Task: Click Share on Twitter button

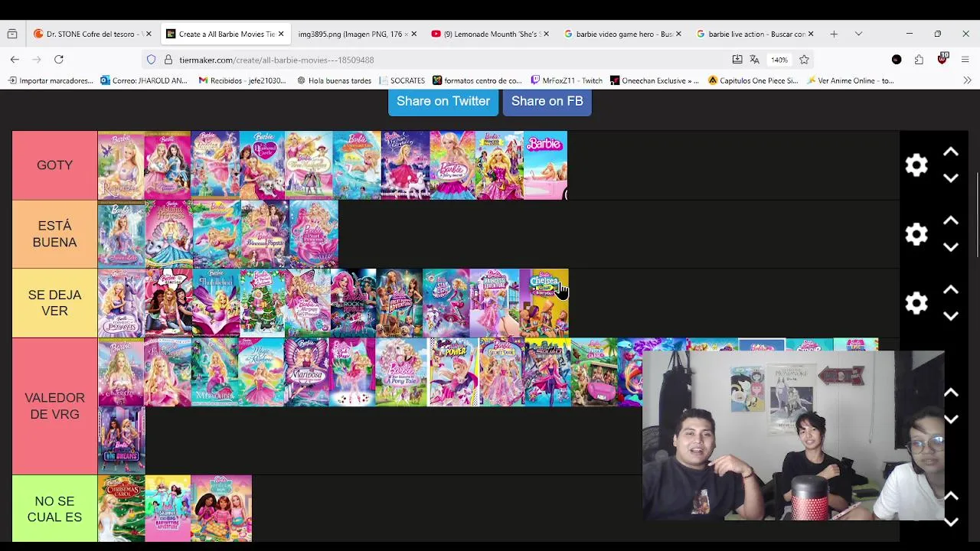Action: coord(443,101)
